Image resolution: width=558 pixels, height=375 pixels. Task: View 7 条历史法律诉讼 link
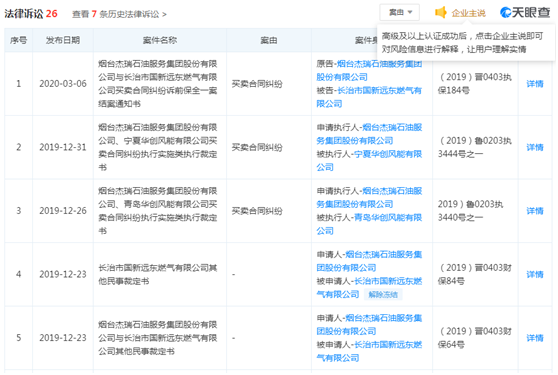tap(119, 14)
